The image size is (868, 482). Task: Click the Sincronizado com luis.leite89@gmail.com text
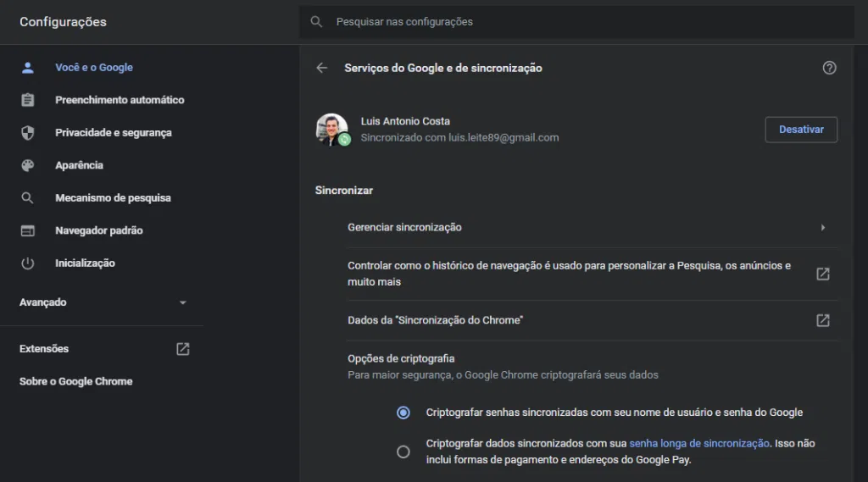pyautogui.click(x=459, y=138)
